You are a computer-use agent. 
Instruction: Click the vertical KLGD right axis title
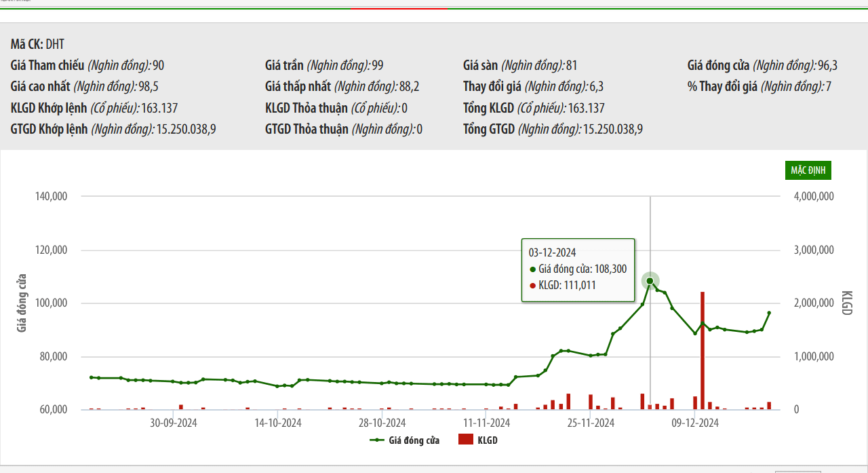click(846, 303)
